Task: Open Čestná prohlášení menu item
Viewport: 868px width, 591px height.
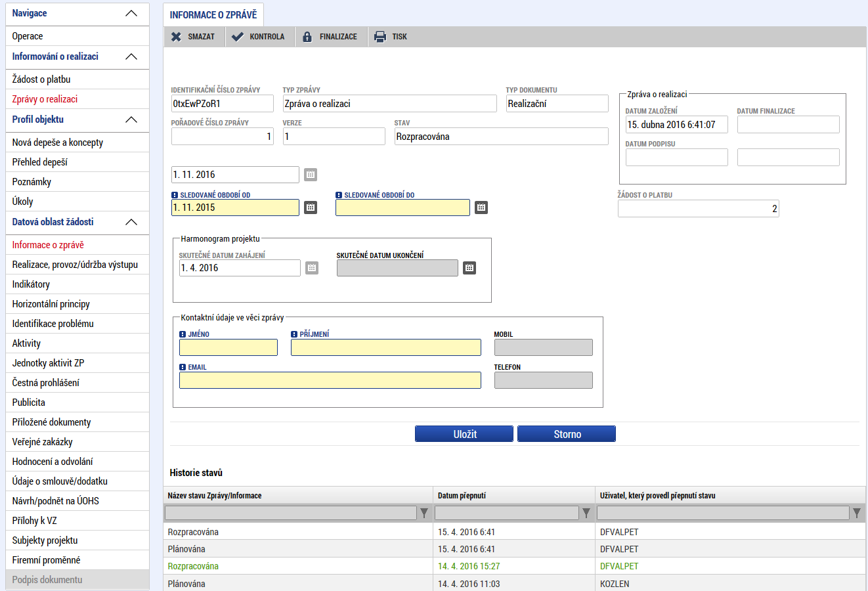Action: pos(77,383)
